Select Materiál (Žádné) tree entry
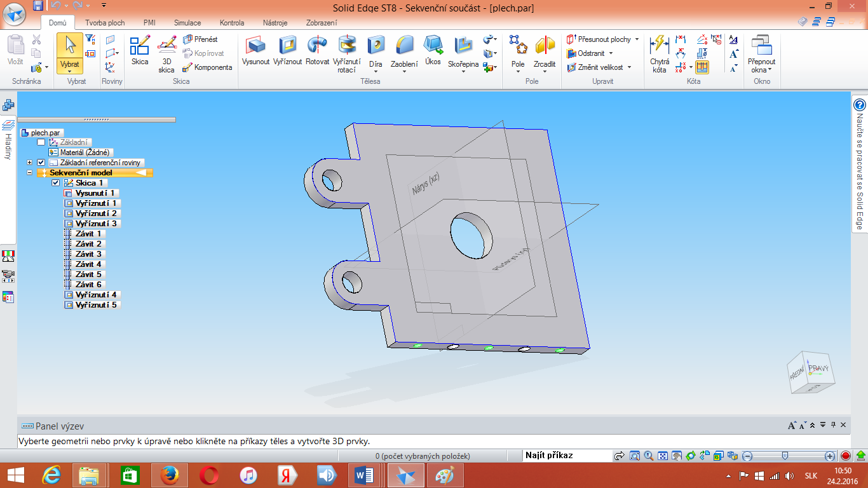 pyautogui.click(x=80, y=152)
